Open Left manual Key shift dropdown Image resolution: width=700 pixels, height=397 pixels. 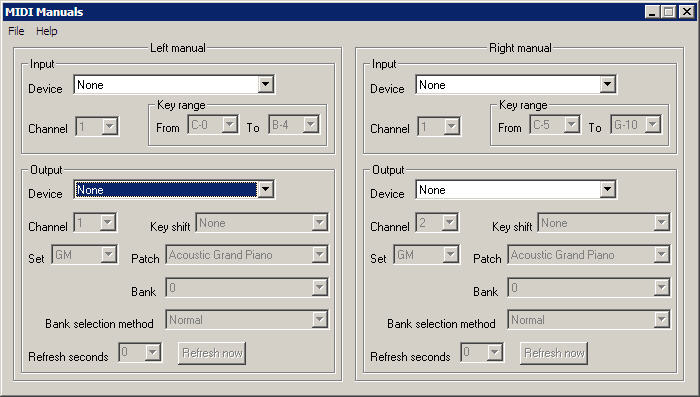pos(262,223)
